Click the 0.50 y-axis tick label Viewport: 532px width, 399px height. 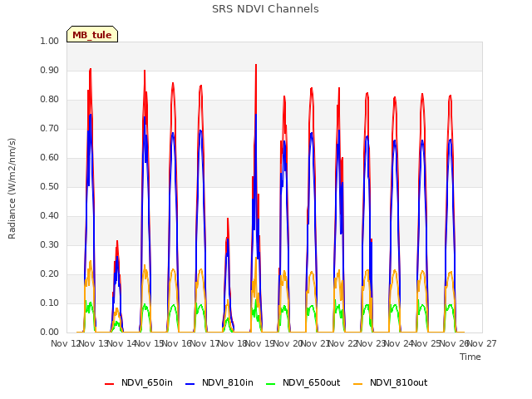pyautogui.click(x=50, y=186)
